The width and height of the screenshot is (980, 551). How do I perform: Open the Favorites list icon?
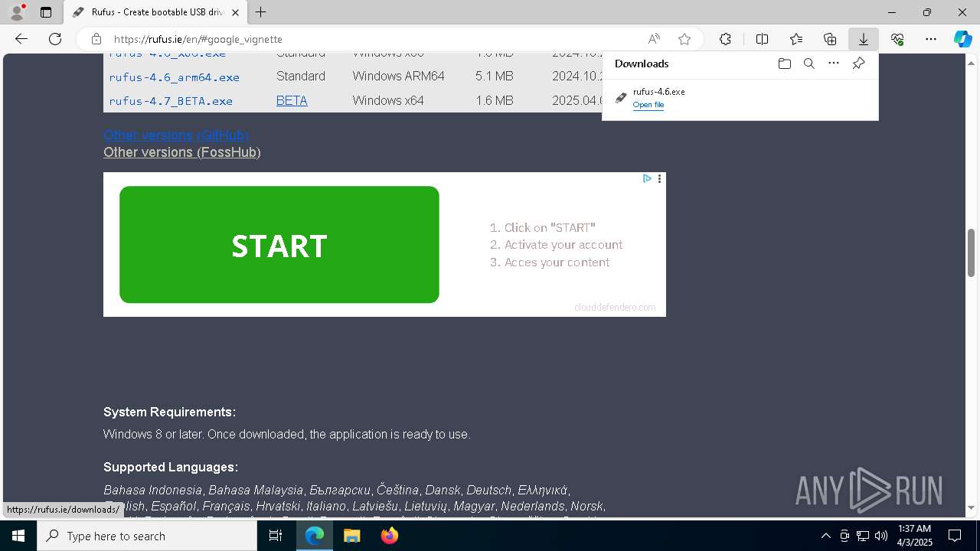(x=796, y=39)
